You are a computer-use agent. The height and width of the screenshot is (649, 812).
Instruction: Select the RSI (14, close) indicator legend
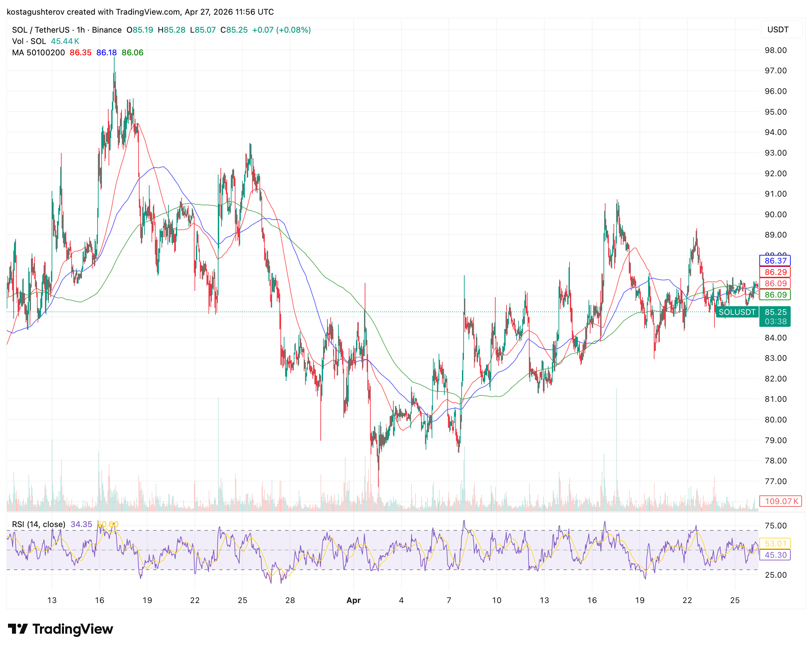(38, 524)
